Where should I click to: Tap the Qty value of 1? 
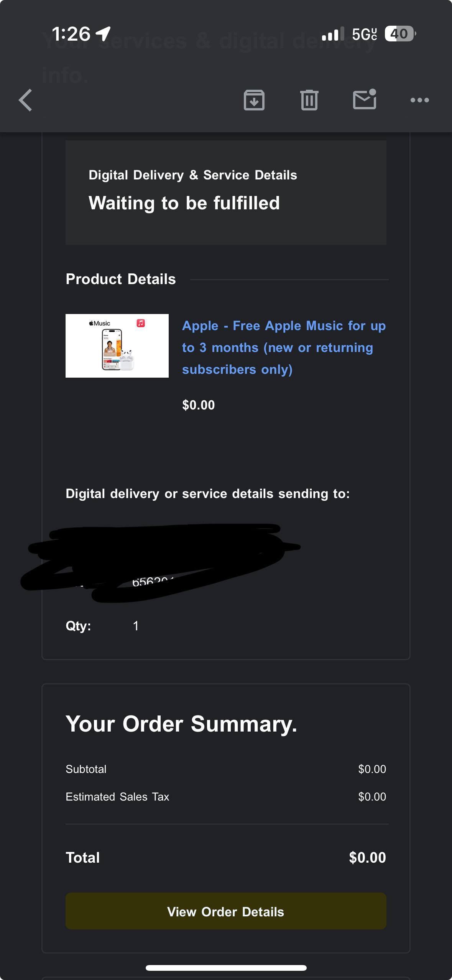(136, 625)
